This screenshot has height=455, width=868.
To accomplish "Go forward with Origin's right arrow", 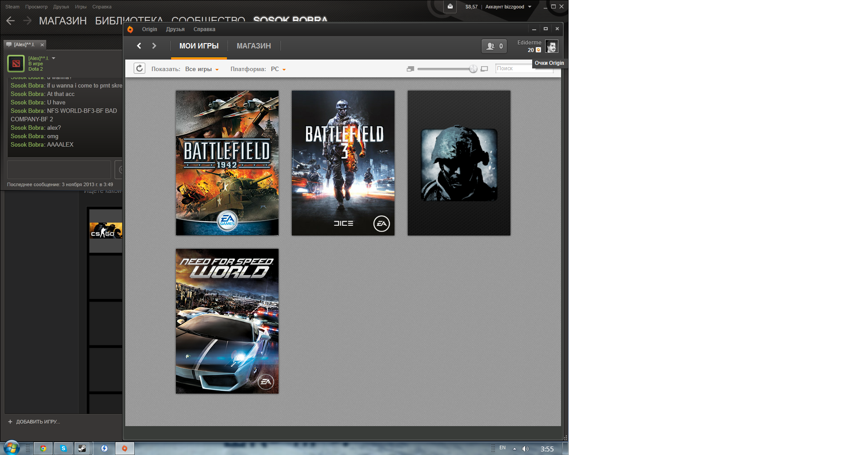I will [x=154, y=46].
